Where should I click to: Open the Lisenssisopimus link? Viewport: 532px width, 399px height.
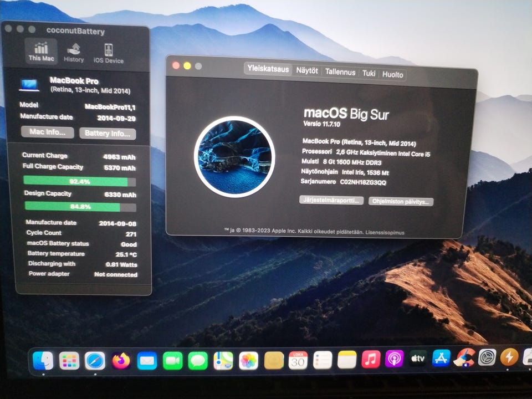point(385,233)
